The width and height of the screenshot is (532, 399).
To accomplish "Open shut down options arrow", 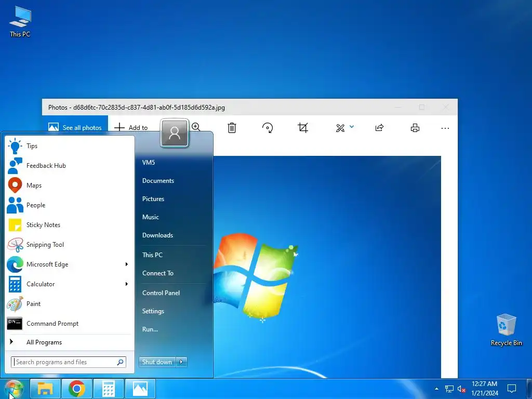I will click(181, 362).
